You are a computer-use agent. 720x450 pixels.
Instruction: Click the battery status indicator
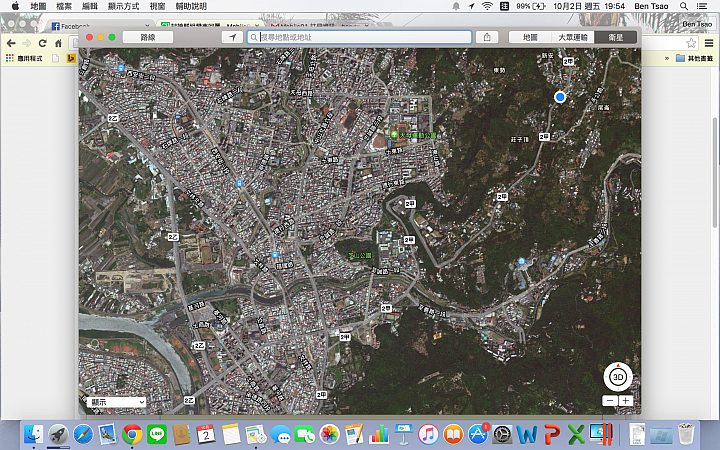530,6
